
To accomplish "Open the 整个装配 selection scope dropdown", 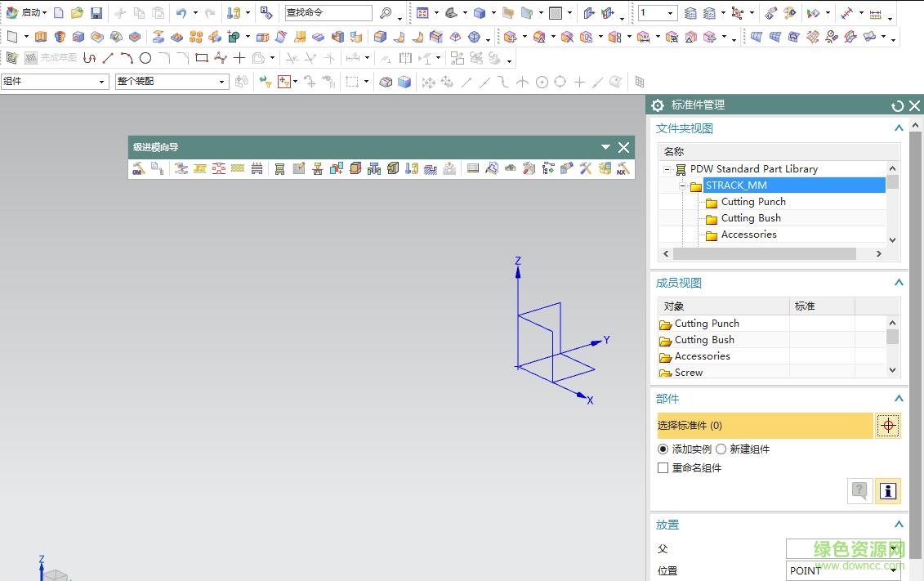I will pos(221,82).
